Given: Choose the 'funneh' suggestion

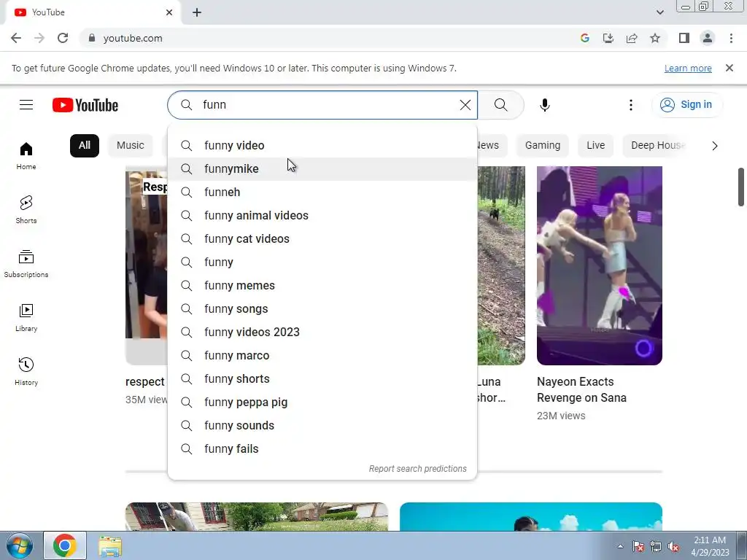Looking at the screenshot, I should click(322, 192).
